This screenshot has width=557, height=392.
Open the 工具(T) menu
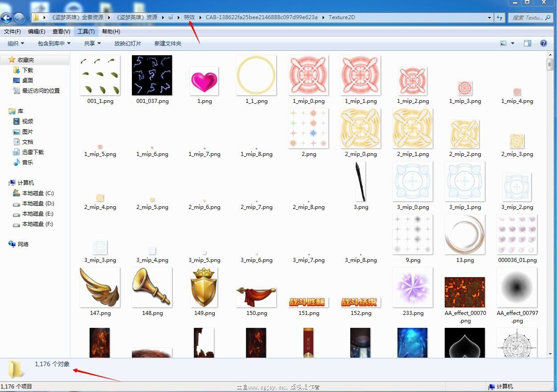coord(86,32)
